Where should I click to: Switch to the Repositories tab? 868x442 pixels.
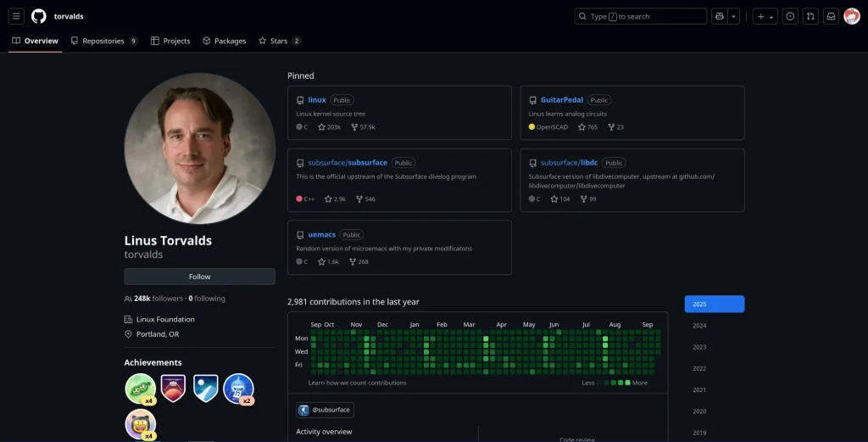point(104,41)
